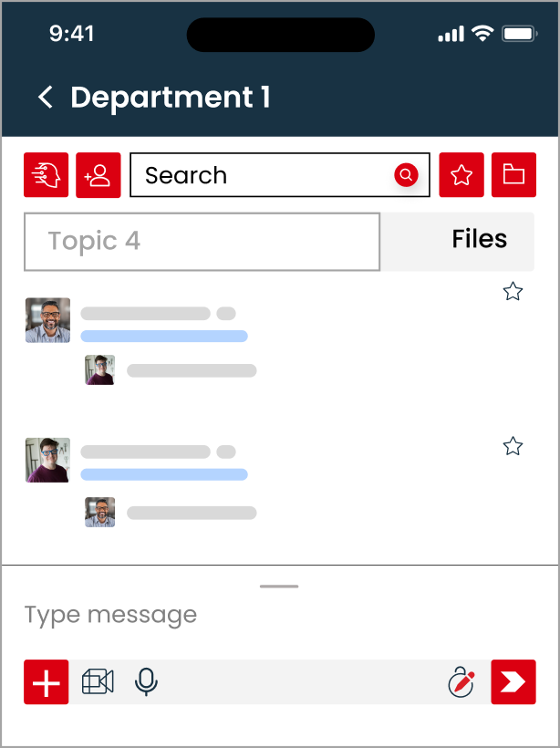Tap the drag handle above message box
Viewport: 560px width, 748px height.
(279, 587)
